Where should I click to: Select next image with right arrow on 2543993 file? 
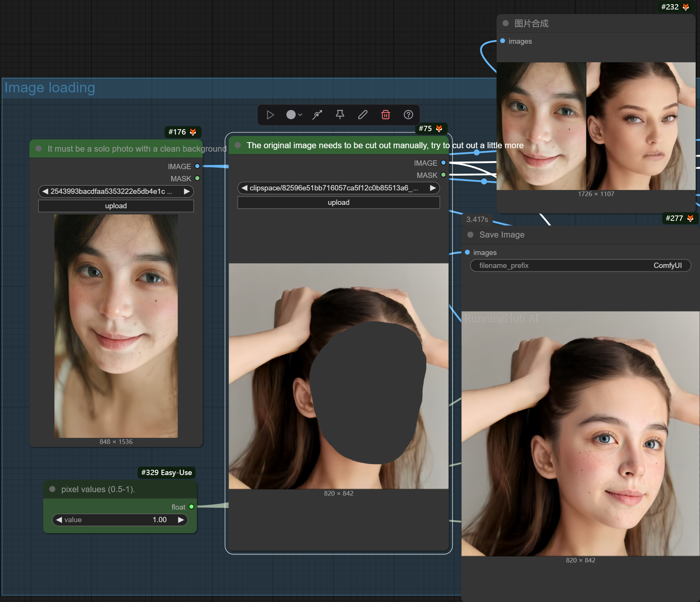(x=187, y=192)
